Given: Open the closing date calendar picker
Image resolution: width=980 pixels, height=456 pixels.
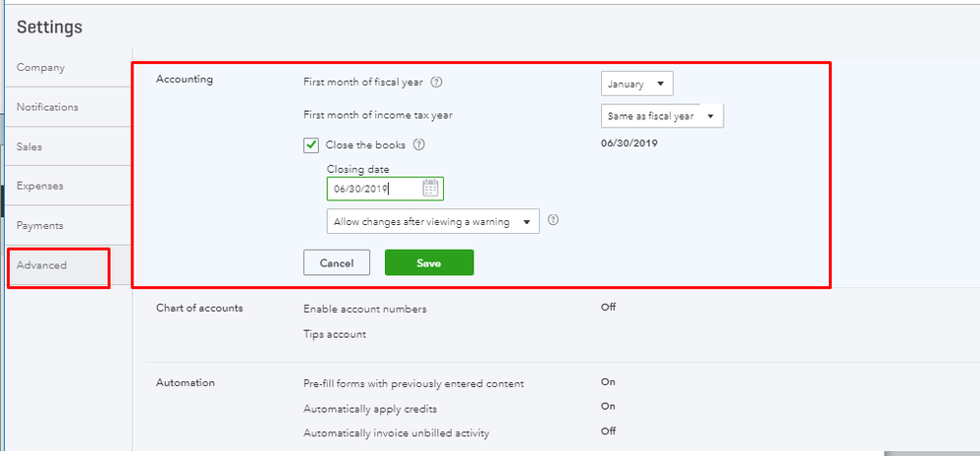Looking at the screenshot, I should point(430,188).
